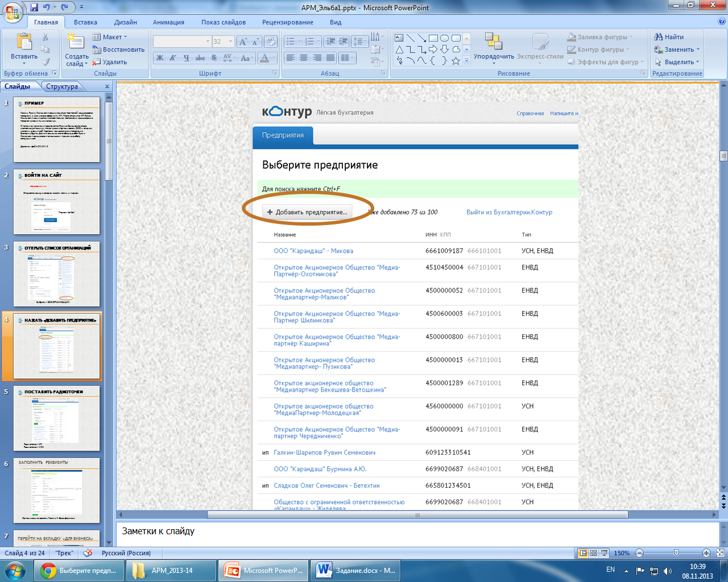Click the Increase indent icon
This screenshot has width=728, height=582.
pyautogui.click(x=343, y=41)
